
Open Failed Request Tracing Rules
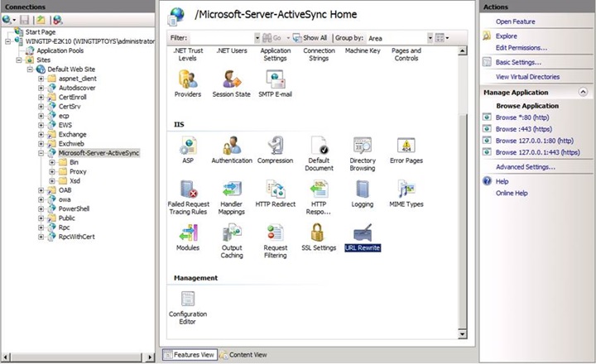[x=188, y=198]
